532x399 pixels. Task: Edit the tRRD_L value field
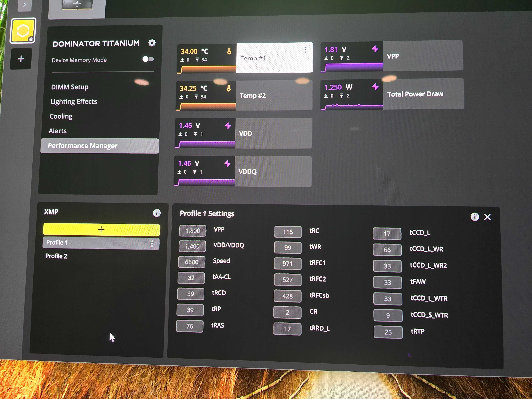click(x=287, y=329)
